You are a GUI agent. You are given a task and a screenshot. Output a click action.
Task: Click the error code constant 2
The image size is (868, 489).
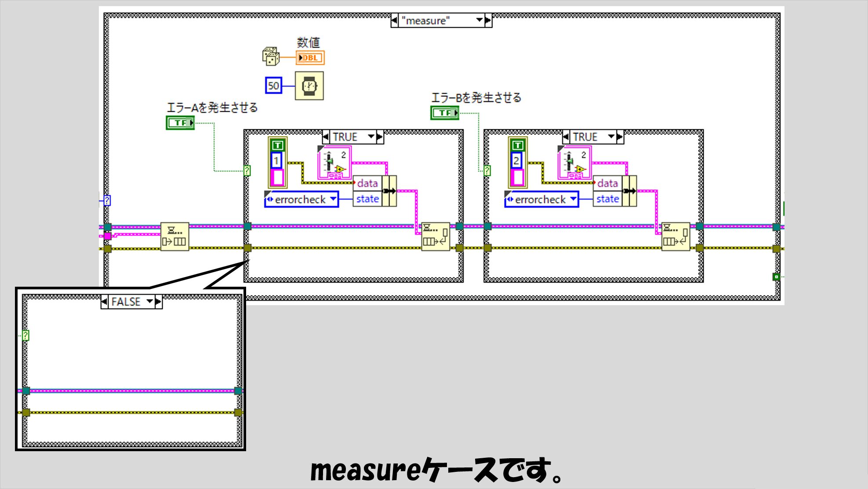click(x=516, y=161)
